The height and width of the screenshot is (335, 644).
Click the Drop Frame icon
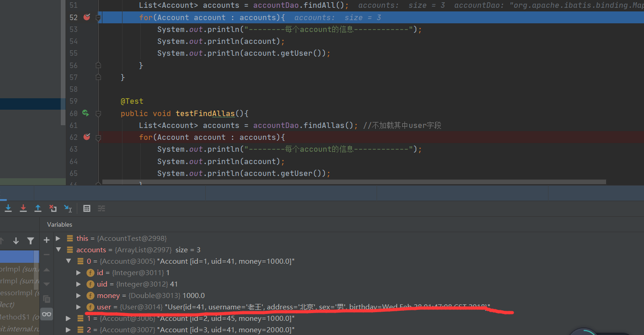pyautogui.click(x=53, y=208)
